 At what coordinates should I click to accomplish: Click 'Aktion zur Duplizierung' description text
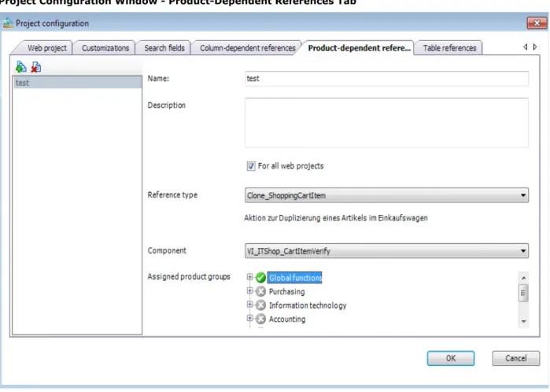tap(336, 218)
